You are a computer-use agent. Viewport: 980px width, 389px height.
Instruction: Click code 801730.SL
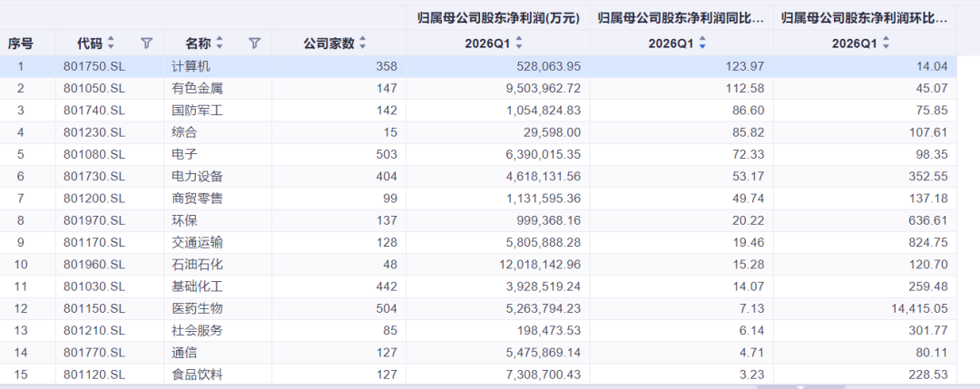point(94,177)
